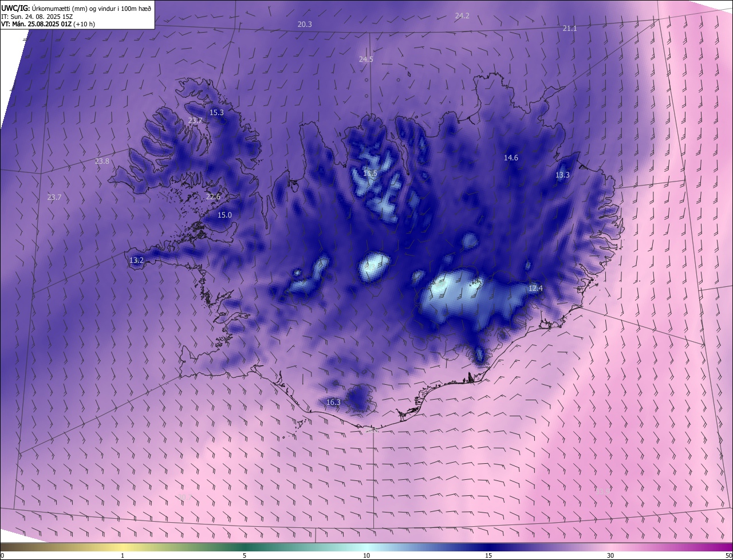Select the value label 14.6

click(511, 157)
